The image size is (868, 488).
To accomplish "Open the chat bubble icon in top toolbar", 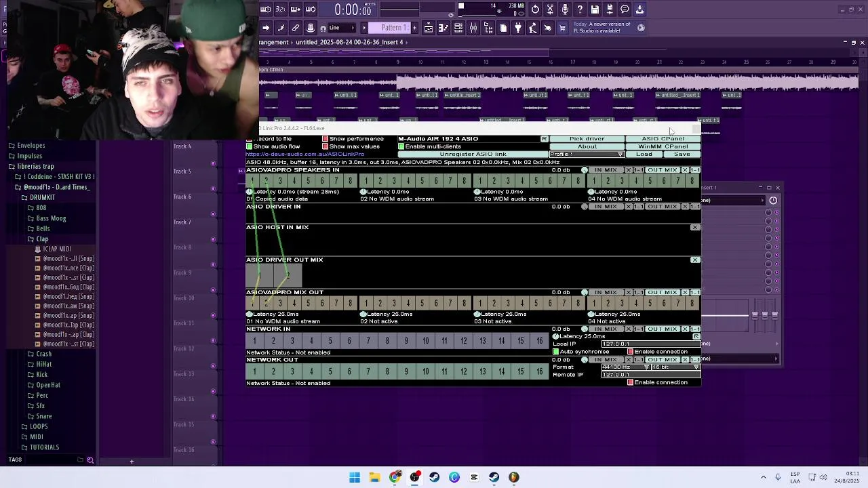I will [625, 9].
